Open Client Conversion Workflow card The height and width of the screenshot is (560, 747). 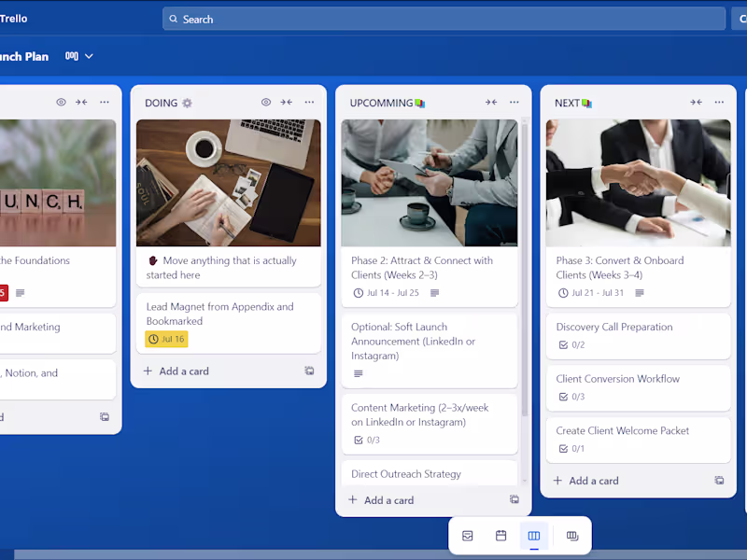coord(639,387)
